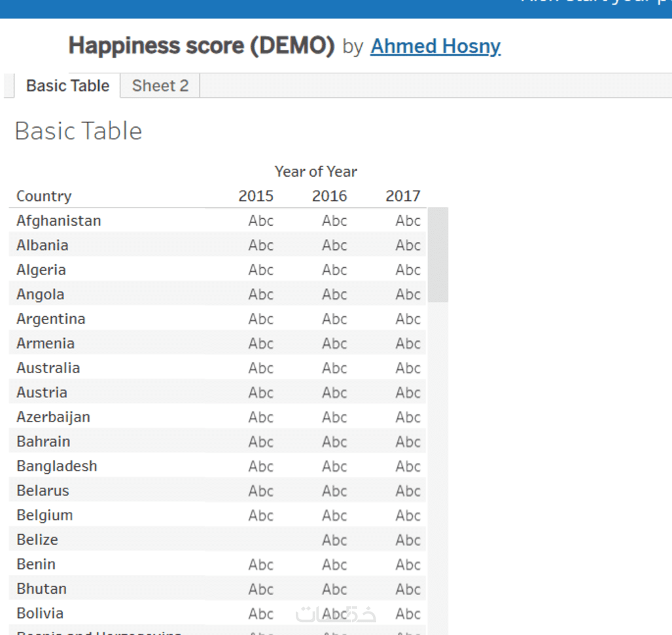Click Belize's 2016 Abc cell

(x=334, y=540)
